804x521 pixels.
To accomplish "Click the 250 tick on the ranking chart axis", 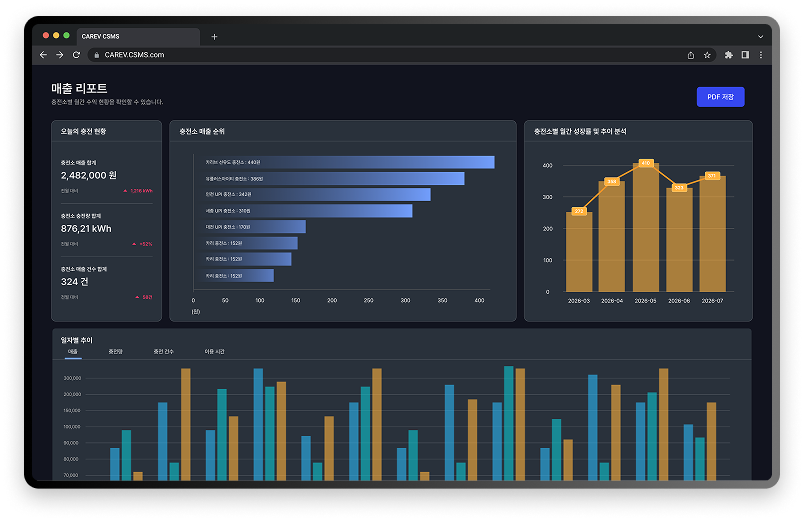I will coord(369,300).
